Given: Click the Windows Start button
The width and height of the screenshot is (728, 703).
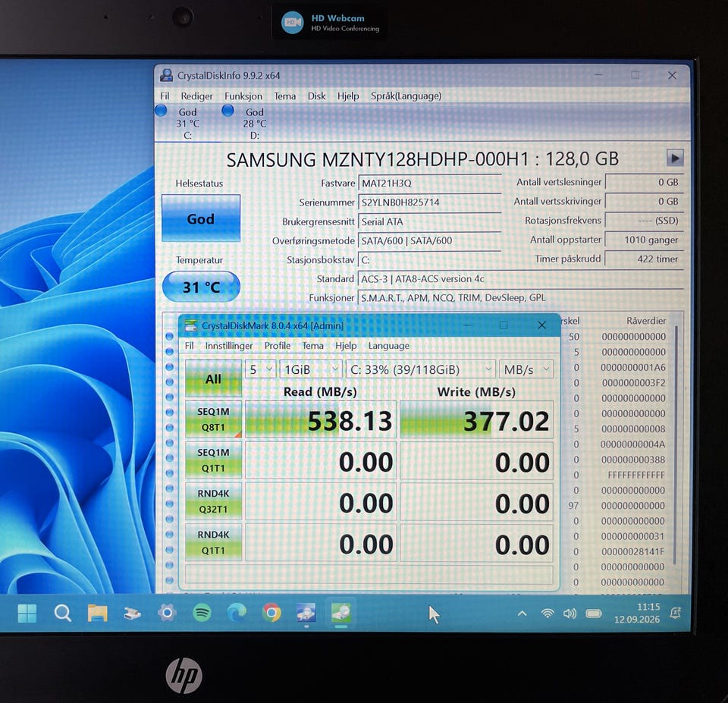Looking at the screenshot, I should pyautogui.click(x=27, y=613).
